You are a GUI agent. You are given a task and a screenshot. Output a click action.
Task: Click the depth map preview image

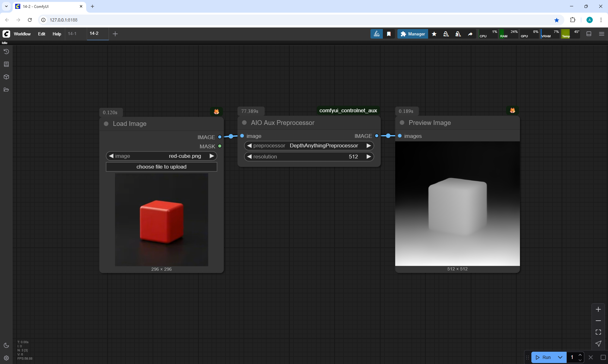[x=457, y=204]
